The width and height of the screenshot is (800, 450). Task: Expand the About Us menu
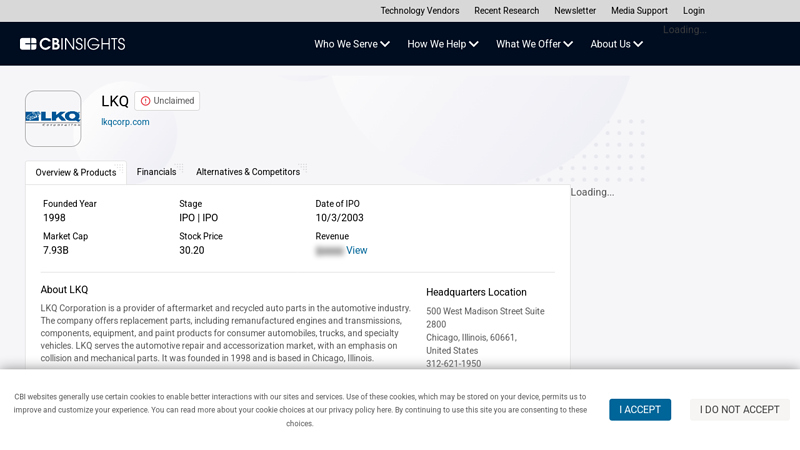[x=616, y=44]
